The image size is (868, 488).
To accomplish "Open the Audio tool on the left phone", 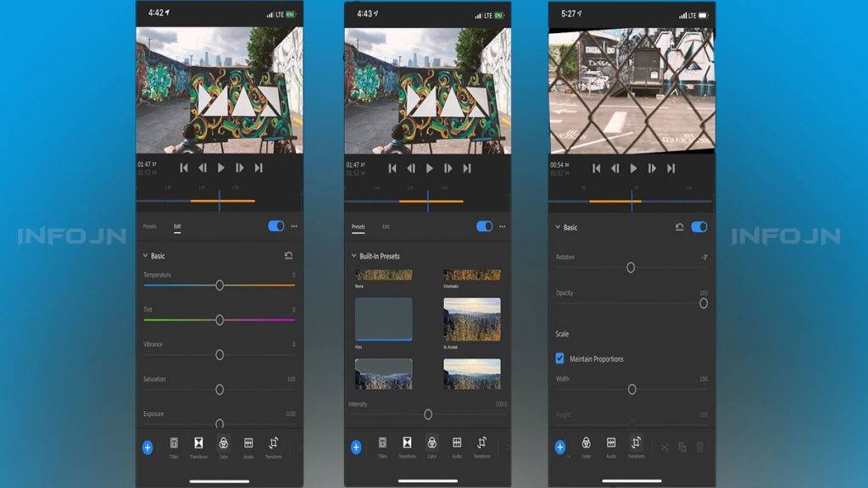I will (248, 443).
